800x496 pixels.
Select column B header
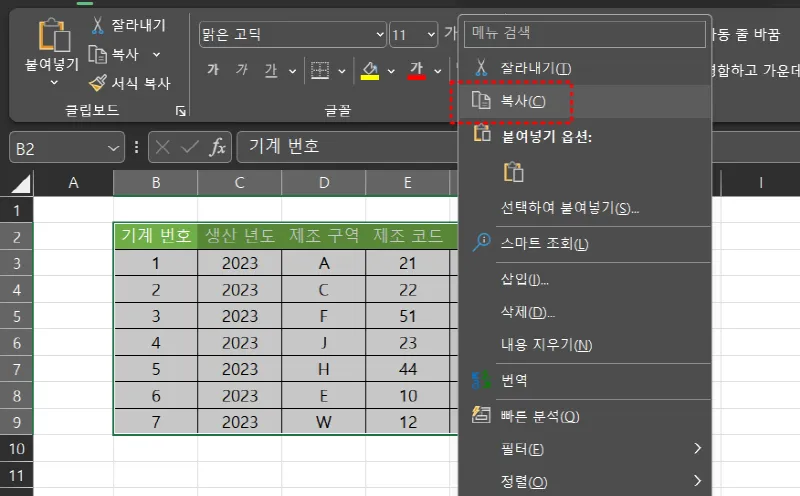pos(156,183)
